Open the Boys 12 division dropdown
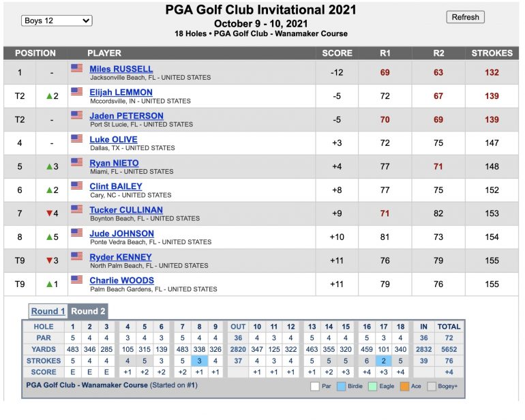Viewport: 525px width, 420px height. (x=57, y=20)
